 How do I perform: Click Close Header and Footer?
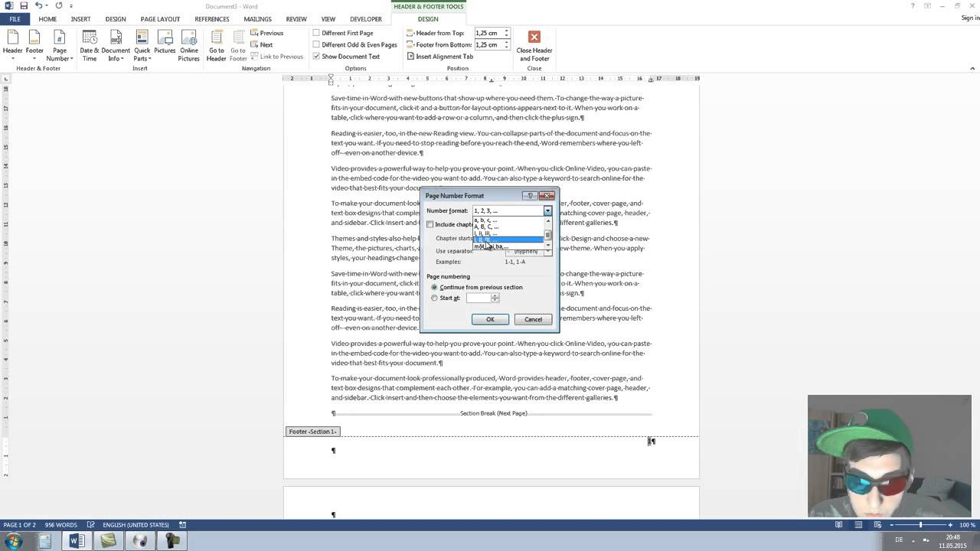click(x=534, y=45)
